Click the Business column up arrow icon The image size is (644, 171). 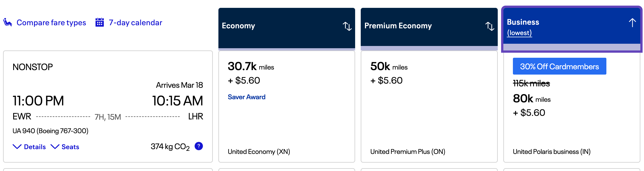click(x=632, y=23)
